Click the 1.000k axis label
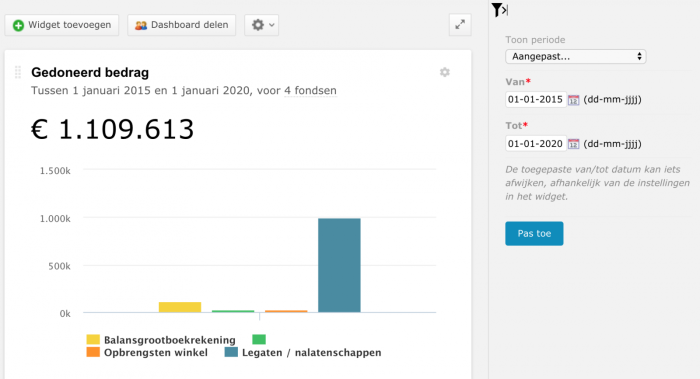The height and width of the screenshot is (379, 700). [x=55, y=219]
